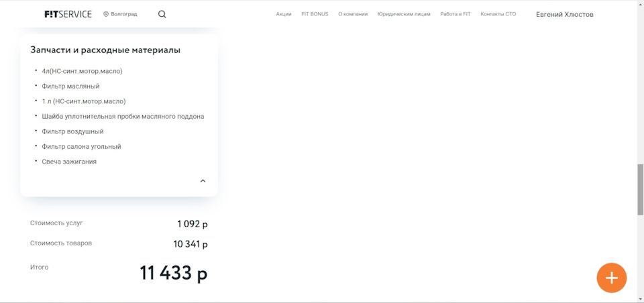Open profile of Евгений Хлюстов

(x=565, y=14)
